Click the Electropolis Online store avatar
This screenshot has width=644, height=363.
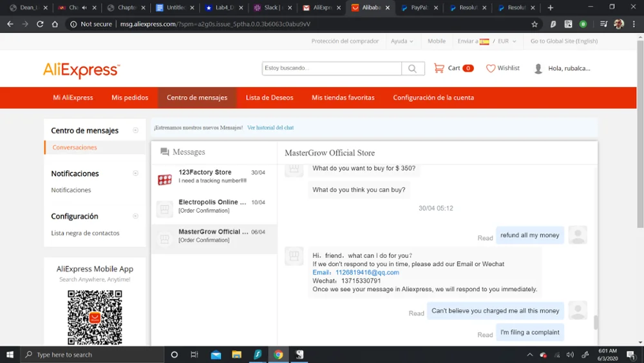165,209
